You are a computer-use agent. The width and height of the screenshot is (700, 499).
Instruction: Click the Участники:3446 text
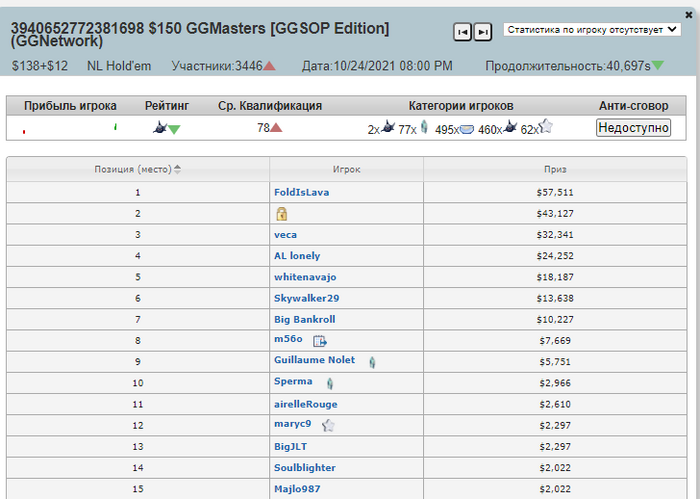pos(217,66)
